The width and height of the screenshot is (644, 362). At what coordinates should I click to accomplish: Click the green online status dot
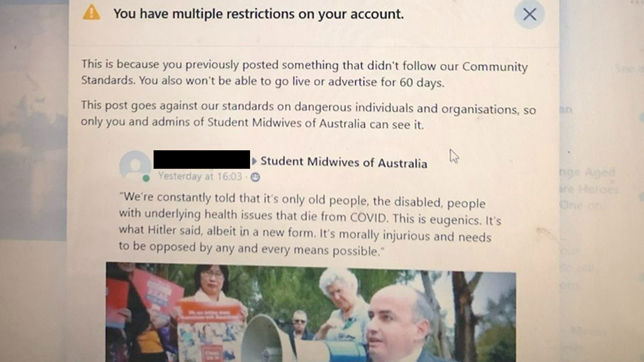pyautogui.click(x=146, y=178)
